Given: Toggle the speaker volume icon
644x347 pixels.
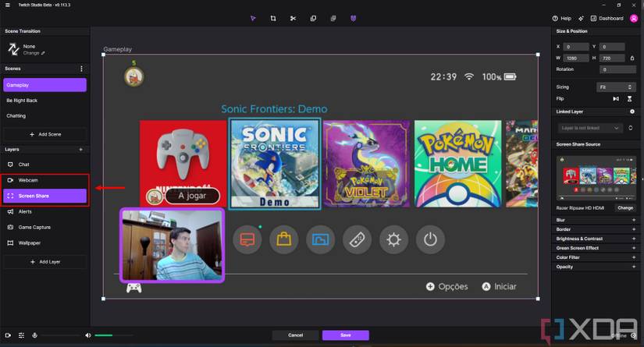Looking at the screenshot, I should click(88, 335).
